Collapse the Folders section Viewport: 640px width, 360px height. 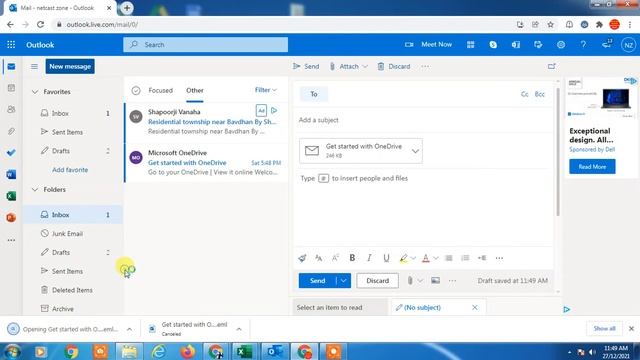(35, 189)
